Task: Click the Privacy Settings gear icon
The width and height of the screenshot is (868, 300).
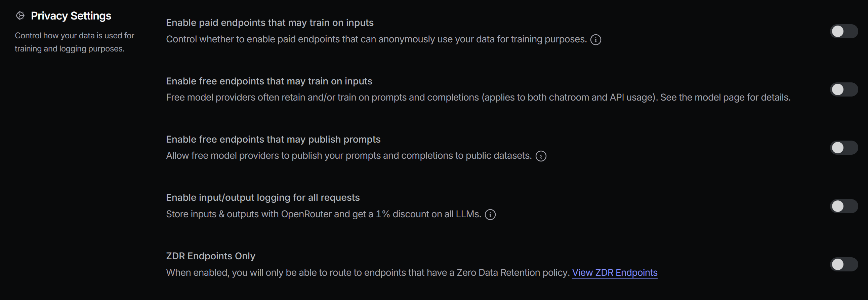Action: (20, 16)
